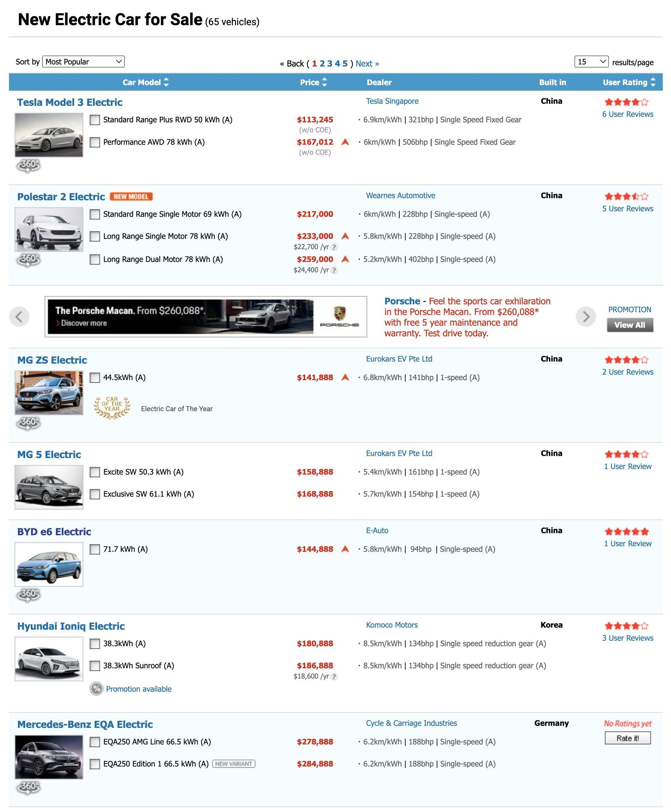Advance the promotion carousel with right arrow
The image size is (671, 812).
pyautogui.click(x=585, y=317)
